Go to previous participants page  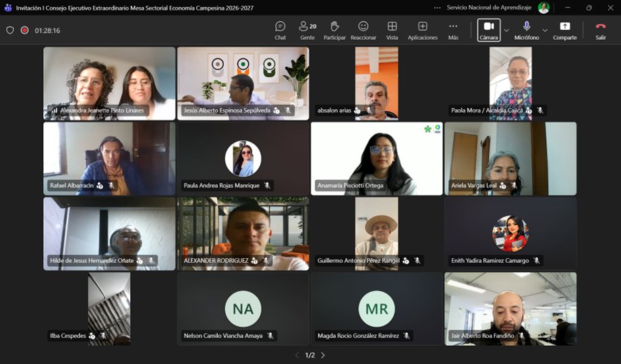tap(297, 355)
